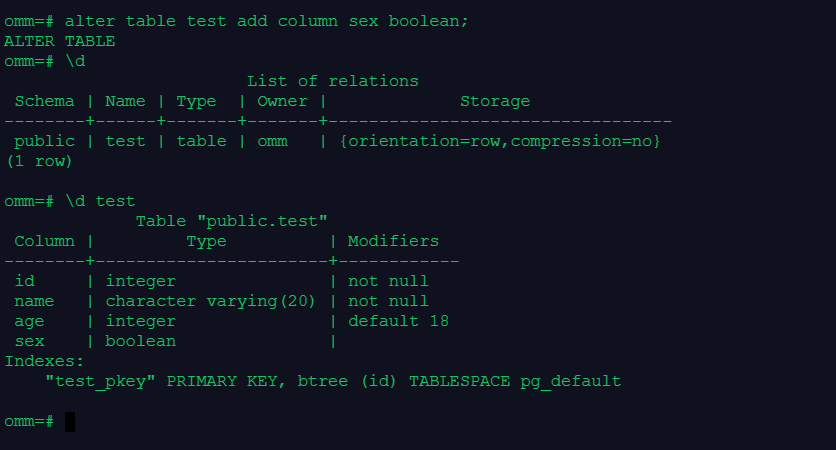Click the "{orientation=row,compression=no}" storage value
Screen dimensions: 836x450
click(x=500, y=141)
